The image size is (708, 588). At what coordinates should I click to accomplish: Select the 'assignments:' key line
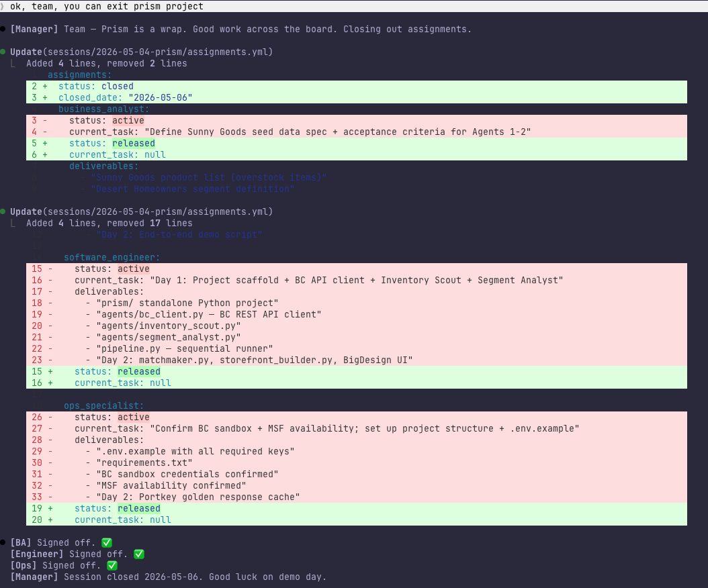click(x=79, y=75)
